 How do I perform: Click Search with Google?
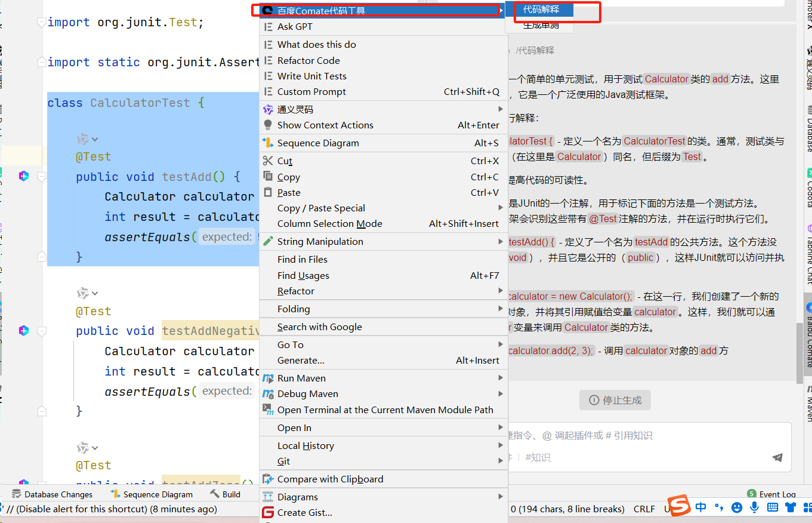384,327
